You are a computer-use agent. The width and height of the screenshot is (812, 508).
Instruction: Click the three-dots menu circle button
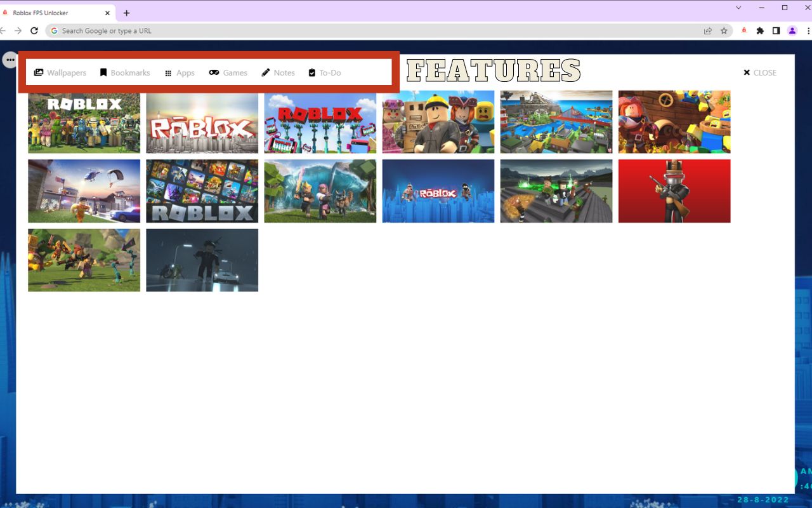click(10, 59)
